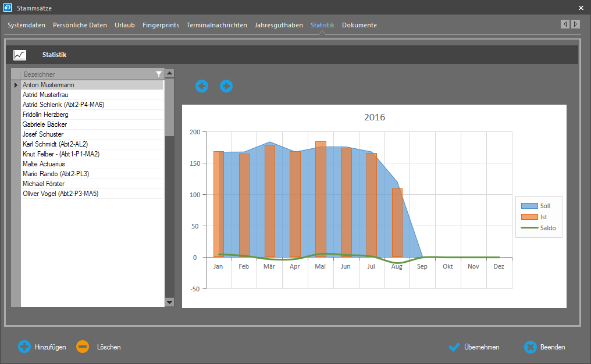Select Astrid Musterfrau in the list

coord(45,95)
